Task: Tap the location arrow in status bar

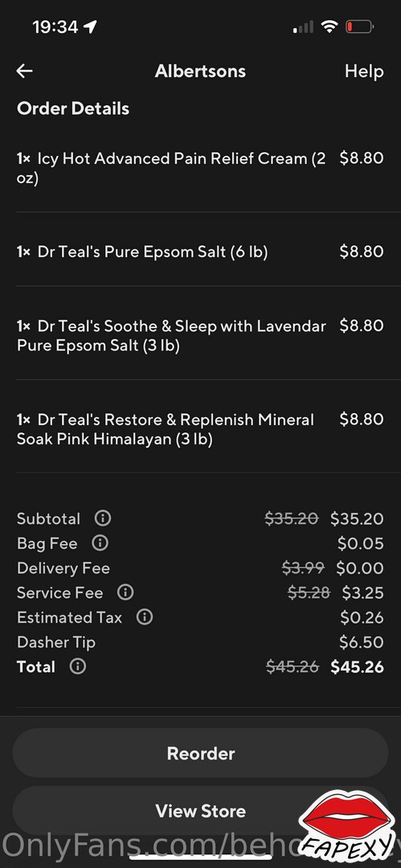Action: (x=90, y=27)
